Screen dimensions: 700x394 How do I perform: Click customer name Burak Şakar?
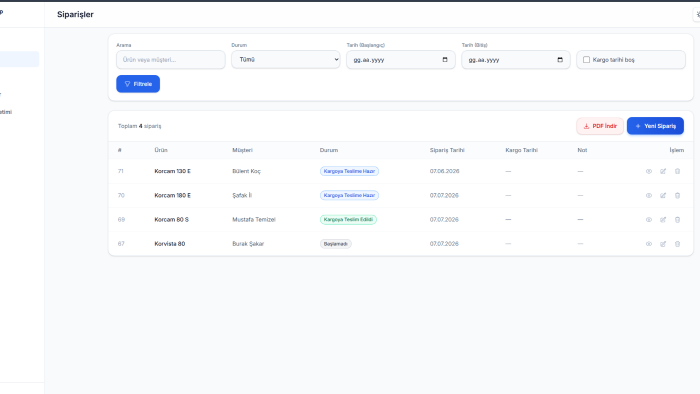[x=248, y=244]
